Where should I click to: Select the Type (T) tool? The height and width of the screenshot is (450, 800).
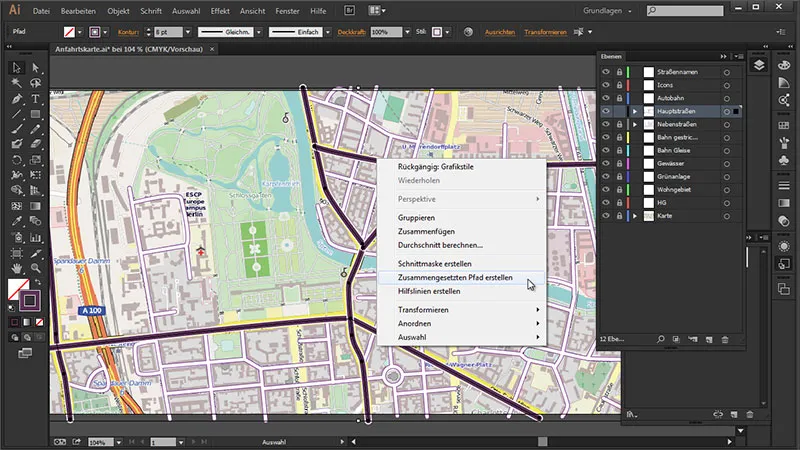coord(35,98)
